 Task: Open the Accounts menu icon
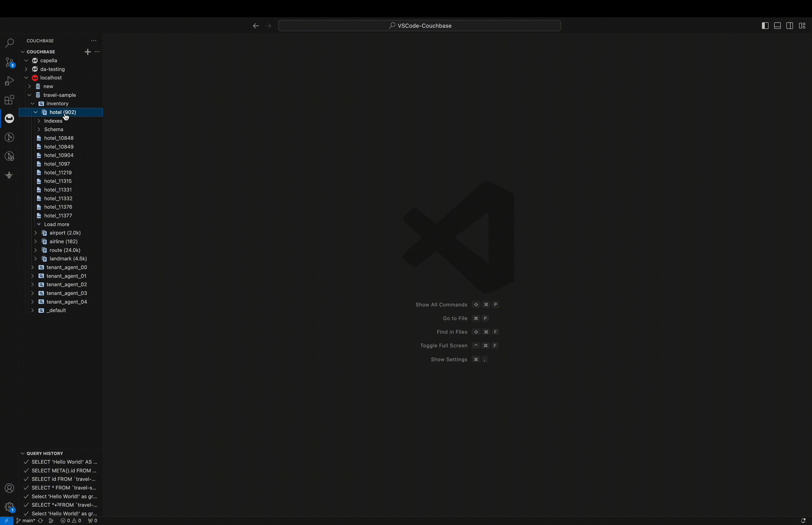click(x=9, y=488)
